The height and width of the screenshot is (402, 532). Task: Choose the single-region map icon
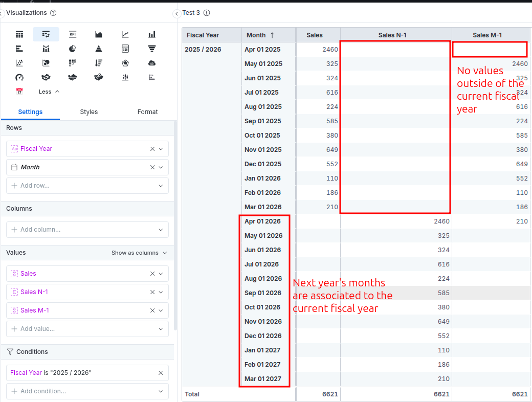coord(46,77)
